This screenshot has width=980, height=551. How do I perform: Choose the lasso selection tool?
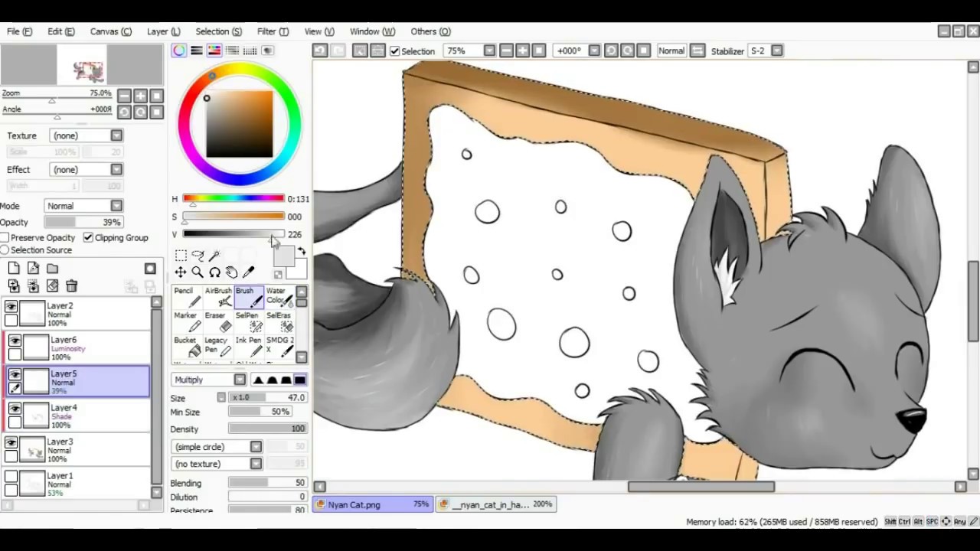pos(198,256)
